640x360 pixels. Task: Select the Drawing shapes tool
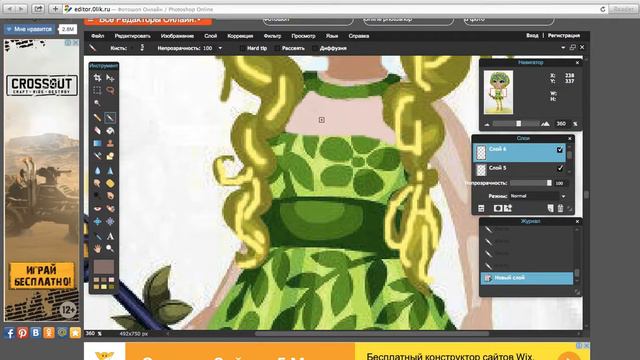click(110, 156)
